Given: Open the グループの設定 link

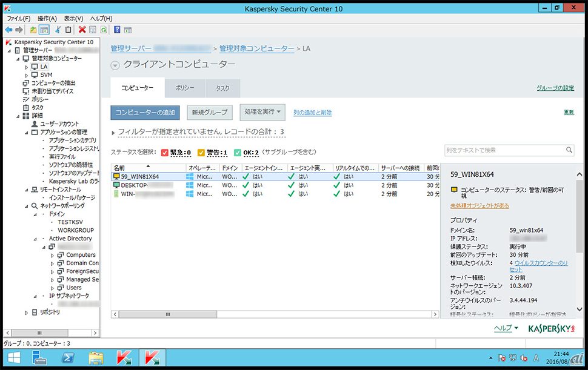Looking at the screenshot, I should click(555, 88).
